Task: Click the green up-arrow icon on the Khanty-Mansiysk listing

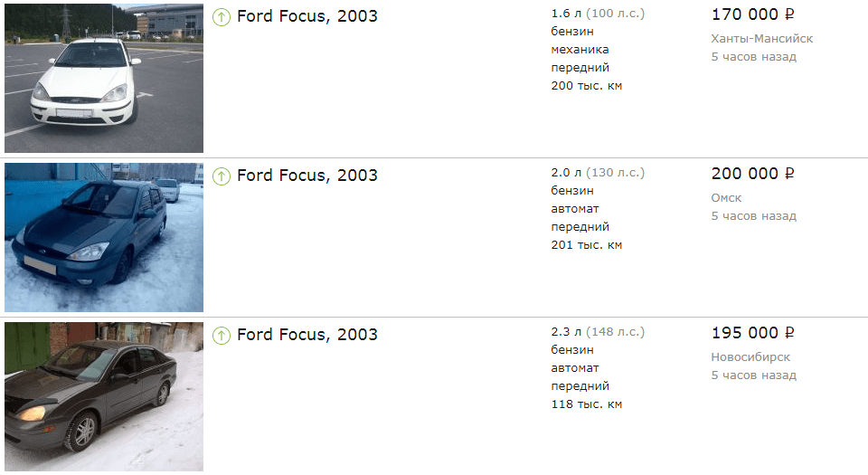Action: [x=222, y=17]
